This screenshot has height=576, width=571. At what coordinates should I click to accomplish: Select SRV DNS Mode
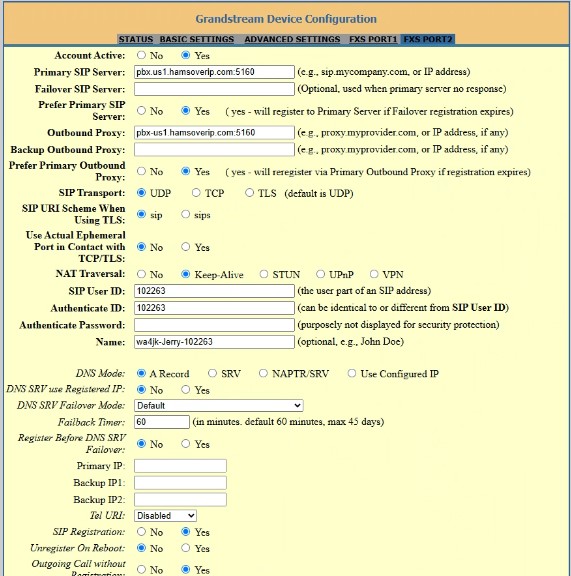[212, 374]
